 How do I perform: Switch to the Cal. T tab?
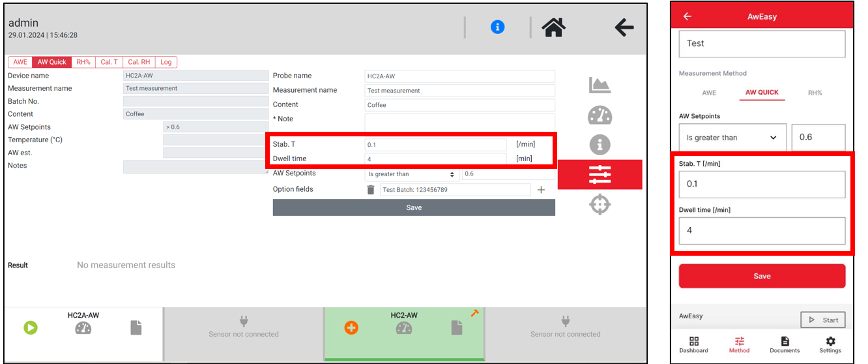(109, 62)
